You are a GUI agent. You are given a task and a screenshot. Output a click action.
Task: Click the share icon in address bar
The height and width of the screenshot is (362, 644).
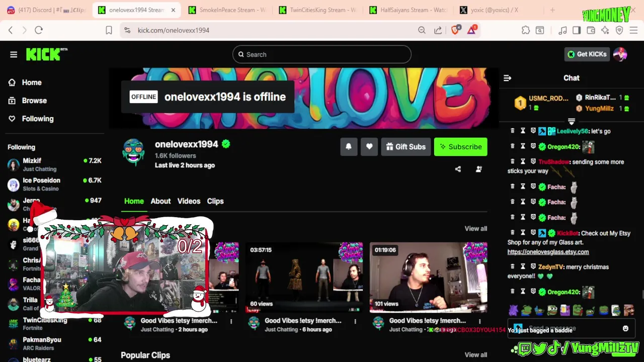438,30
